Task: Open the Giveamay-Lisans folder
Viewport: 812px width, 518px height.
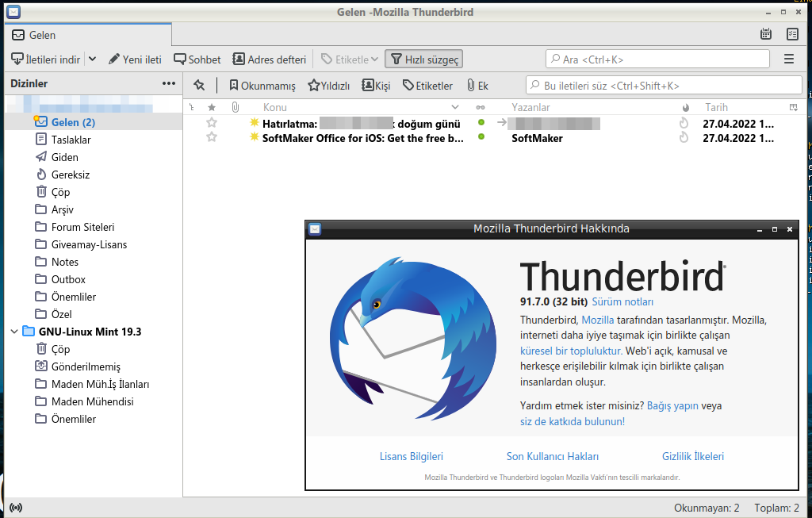Action: point(89,244)
